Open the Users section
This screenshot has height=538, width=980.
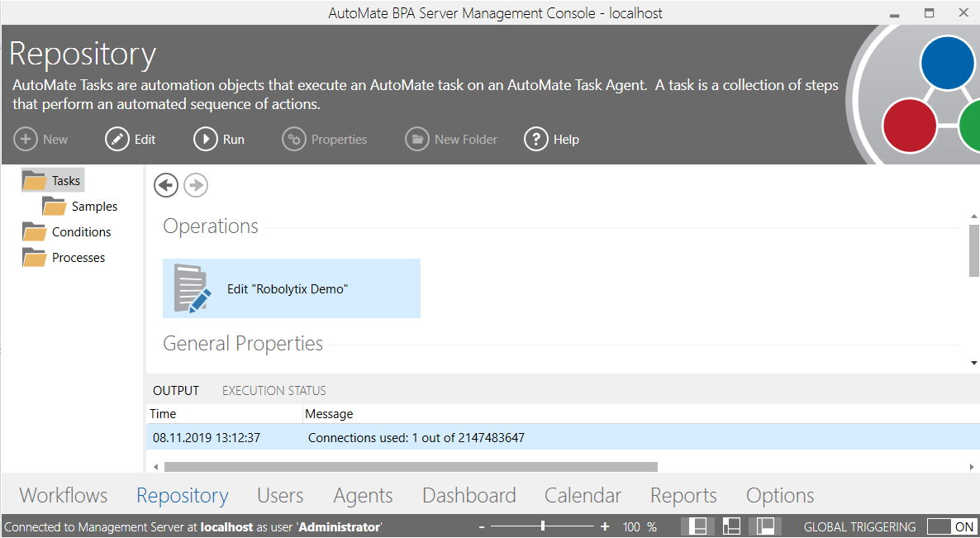[x=280, y=496]
